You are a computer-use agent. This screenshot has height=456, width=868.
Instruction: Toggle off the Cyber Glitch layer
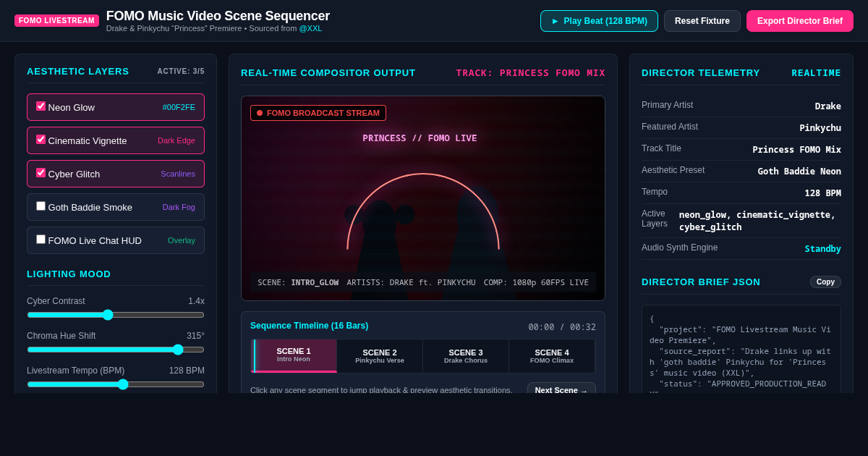[41, 173]
